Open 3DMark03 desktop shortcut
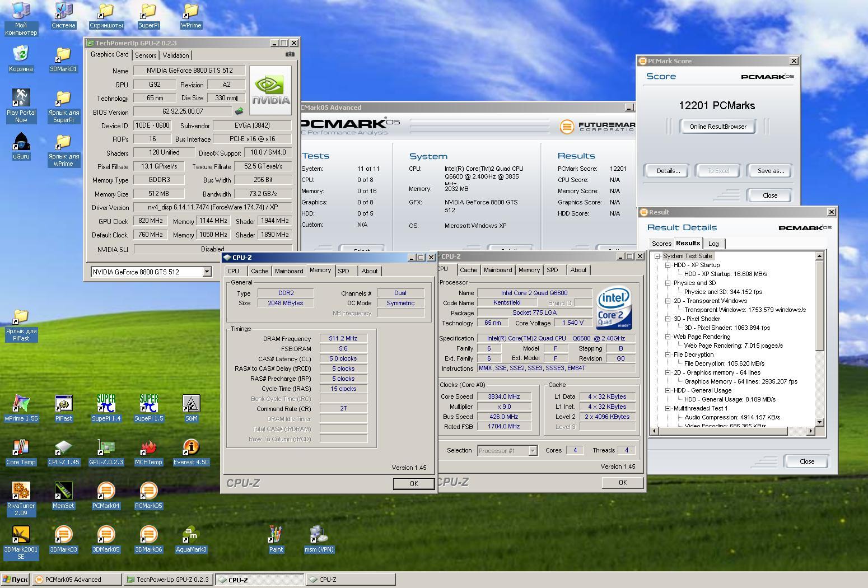Viewport: 868px width, 588px height. (63, 539)
